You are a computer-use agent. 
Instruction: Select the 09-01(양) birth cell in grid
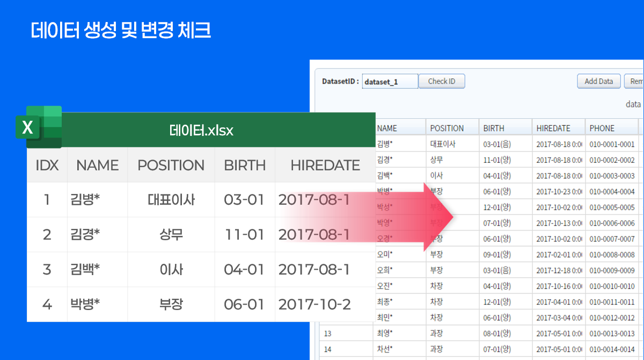click(506, 255)
